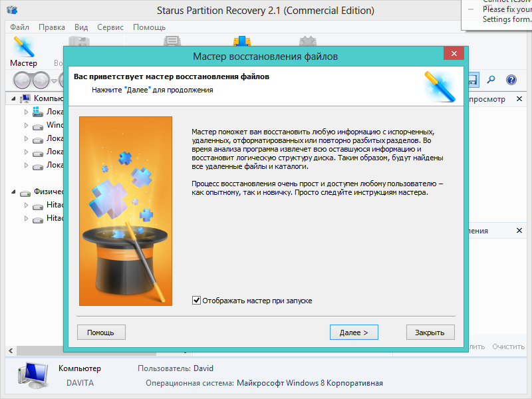Open the Файл menu

click(20, 27)
